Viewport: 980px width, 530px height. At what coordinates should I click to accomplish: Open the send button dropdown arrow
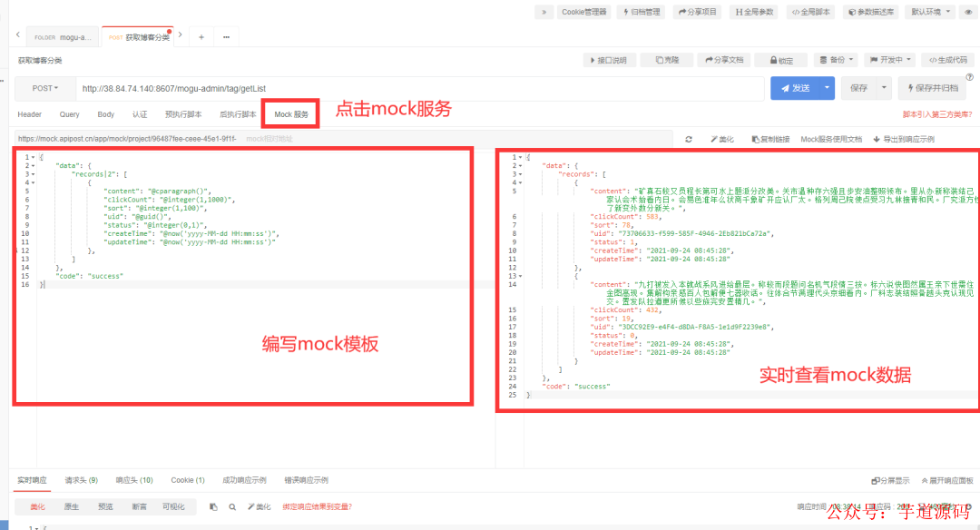click(x=827, y=89)
